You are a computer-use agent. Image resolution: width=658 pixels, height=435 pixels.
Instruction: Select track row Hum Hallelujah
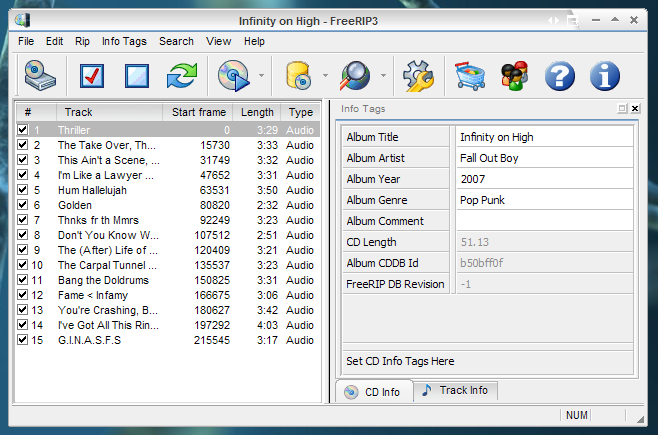pos(168,190)
